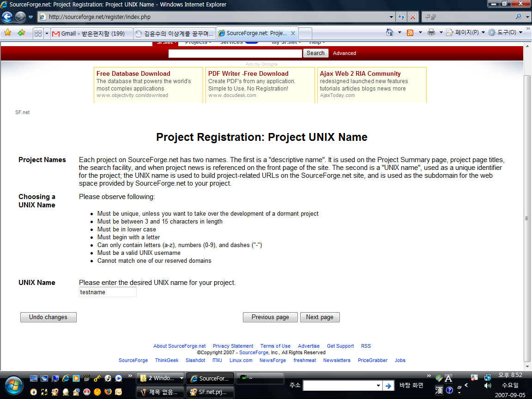
Task: Open the Terms of Use footer link
Action: coord(276,346)
